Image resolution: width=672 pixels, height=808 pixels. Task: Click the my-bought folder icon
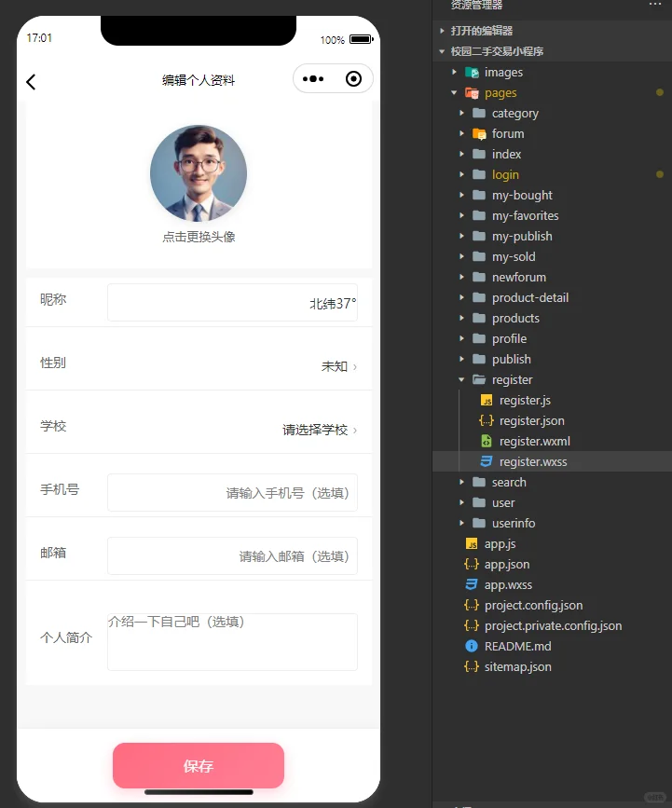click(479, 196)
